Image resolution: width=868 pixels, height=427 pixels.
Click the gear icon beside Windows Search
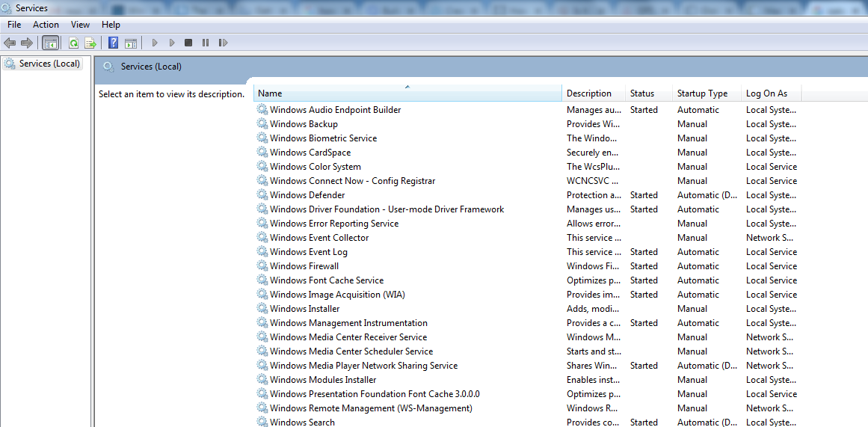point(262,422)
